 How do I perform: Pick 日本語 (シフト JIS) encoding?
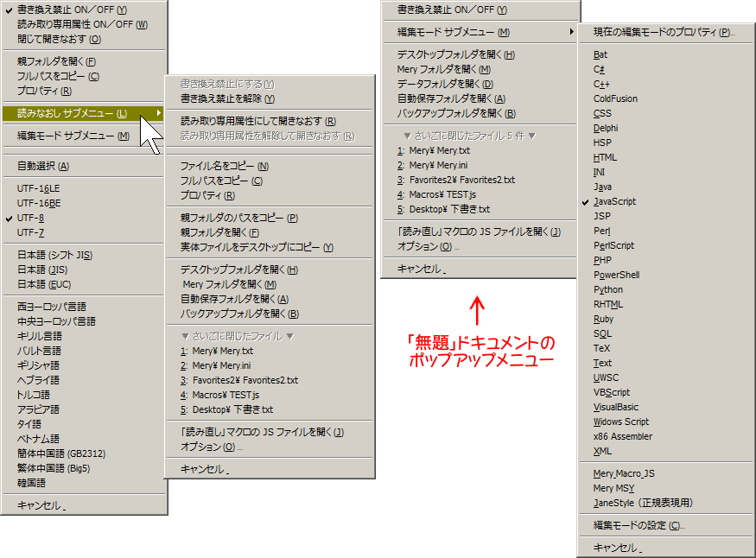click(x=54, y=255)
